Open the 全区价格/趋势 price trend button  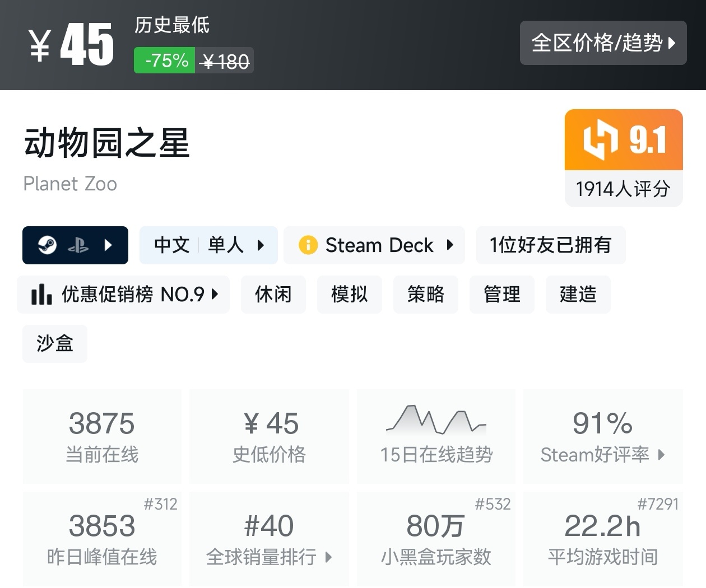click(603, 43)
